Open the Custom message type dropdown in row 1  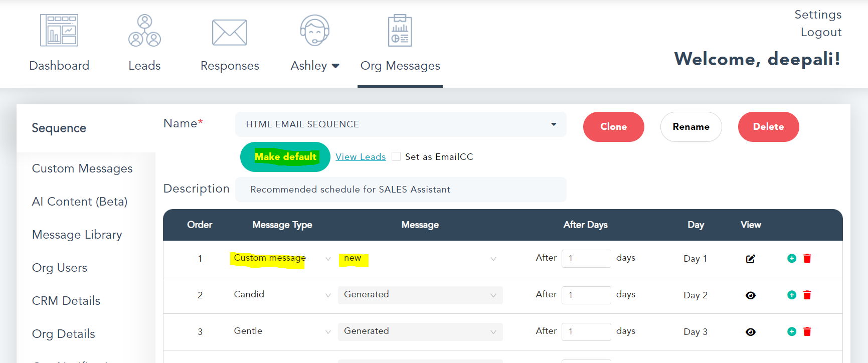pos(282,258)
